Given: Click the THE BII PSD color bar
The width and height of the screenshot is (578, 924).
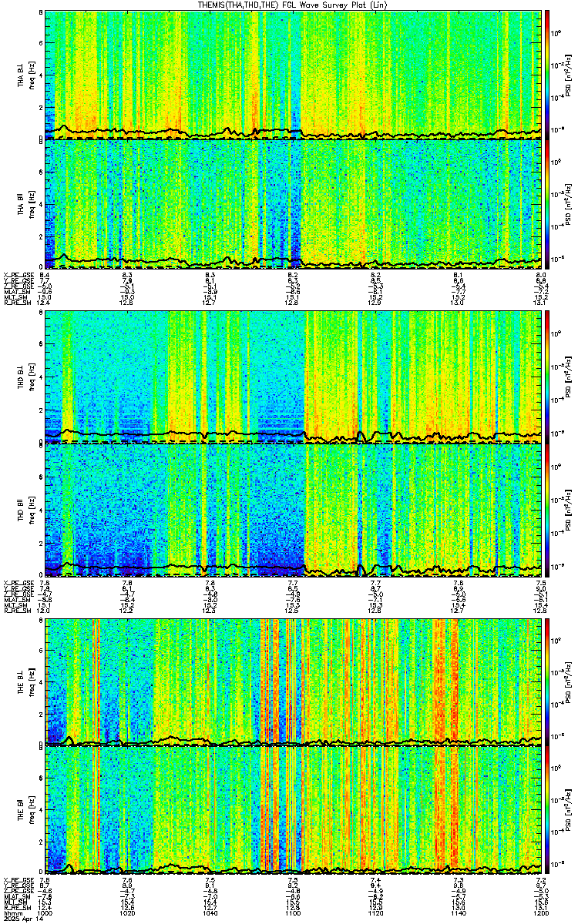Looking at the screenshot, I should coord(547,811).
